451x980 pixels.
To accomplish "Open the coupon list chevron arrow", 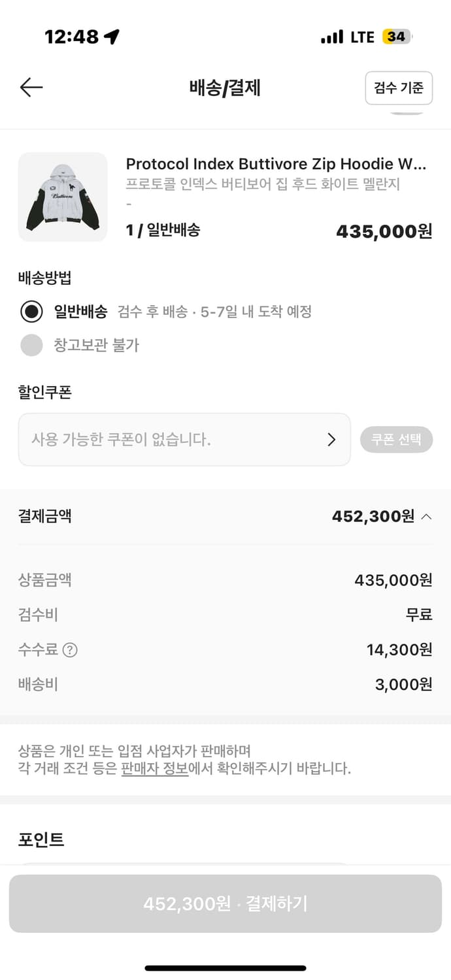I will pos(331,440).
